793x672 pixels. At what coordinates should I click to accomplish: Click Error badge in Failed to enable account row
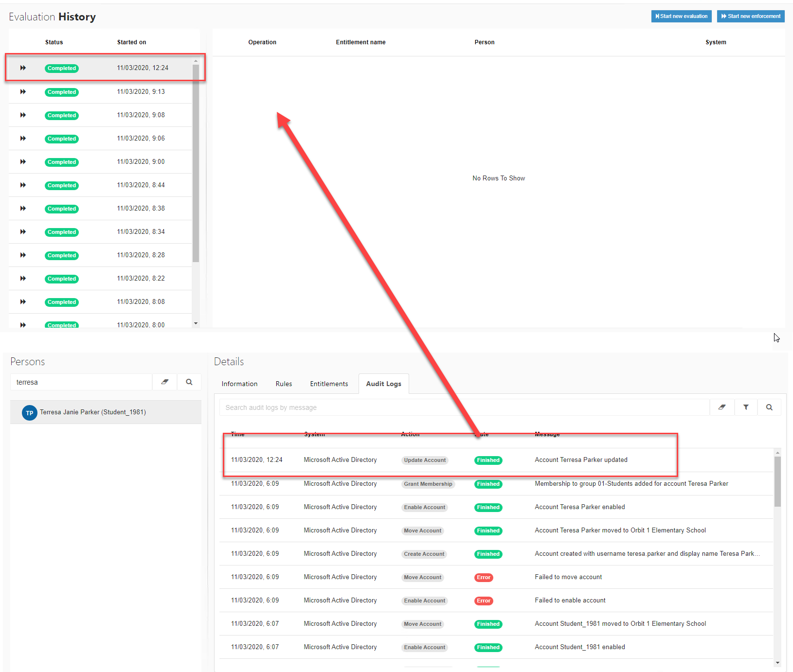pyautogui.click(x=484, y=601)
